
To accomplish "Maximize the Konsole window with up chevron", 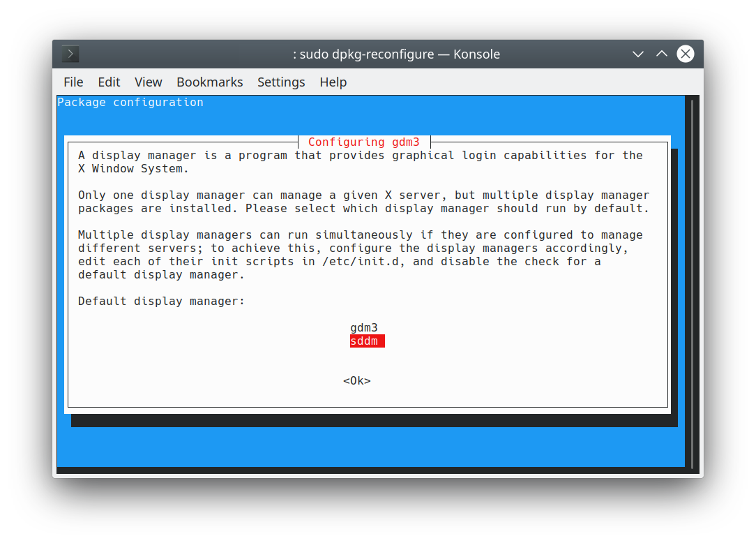I will (661, 54).
